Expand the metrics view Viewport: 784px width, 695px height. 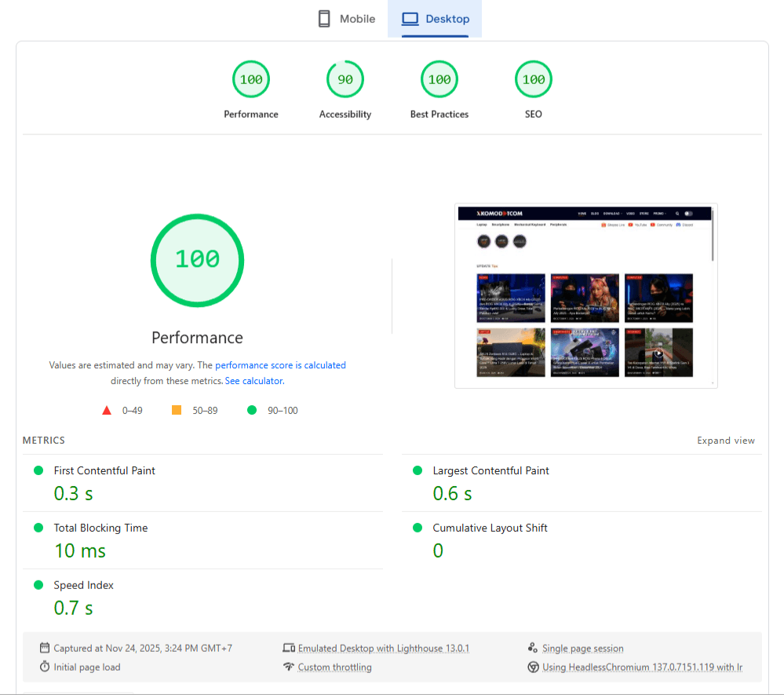[x=726, y=441]
